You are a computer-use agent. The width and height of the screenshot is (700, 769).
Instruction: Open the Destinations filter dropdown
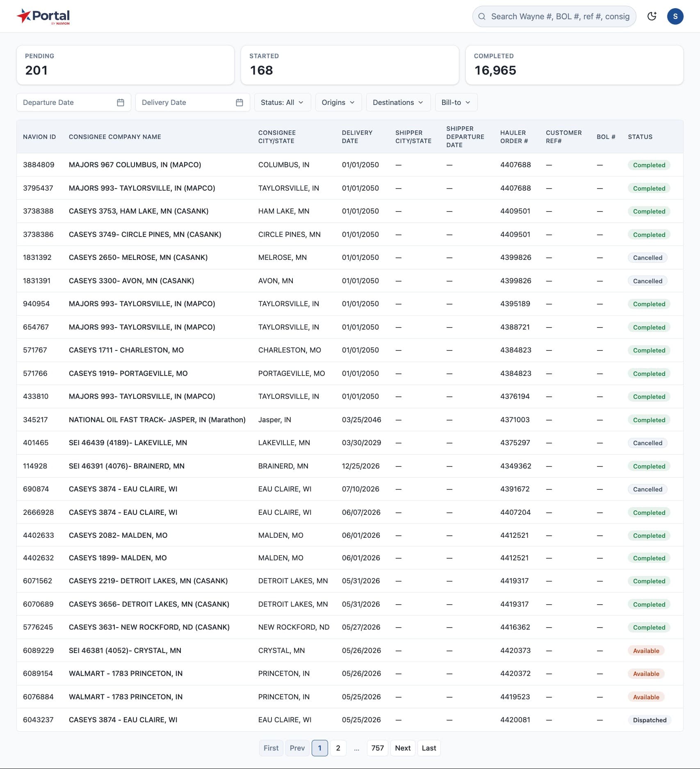coord(398,102)
